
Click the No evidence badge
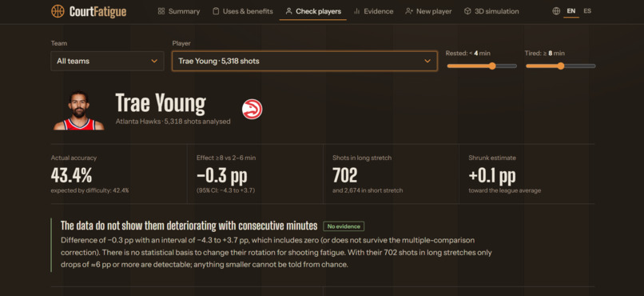[344, 226]
